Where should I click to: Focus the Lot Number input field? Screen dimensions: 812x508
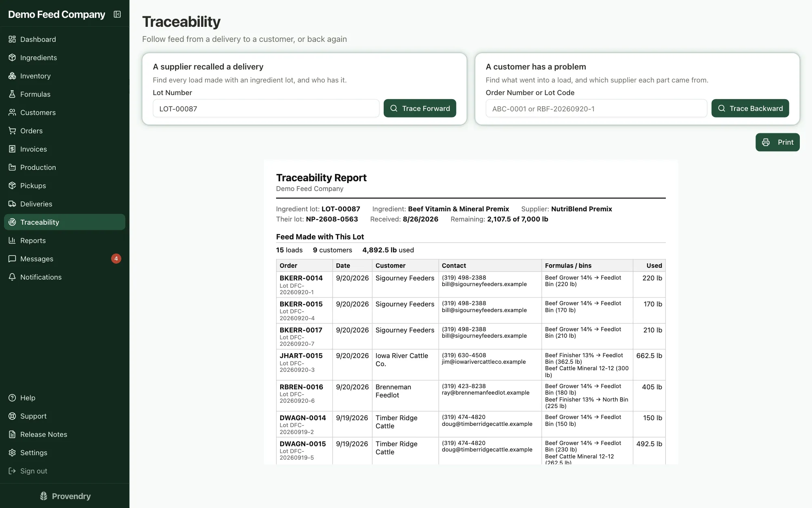coord(266,109)
